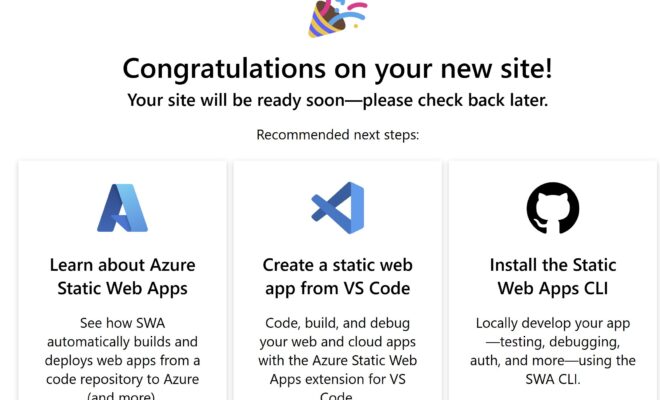Click the Azure logo icon
Viewport: 660px width, 400px height.
(x=122, y=208)
